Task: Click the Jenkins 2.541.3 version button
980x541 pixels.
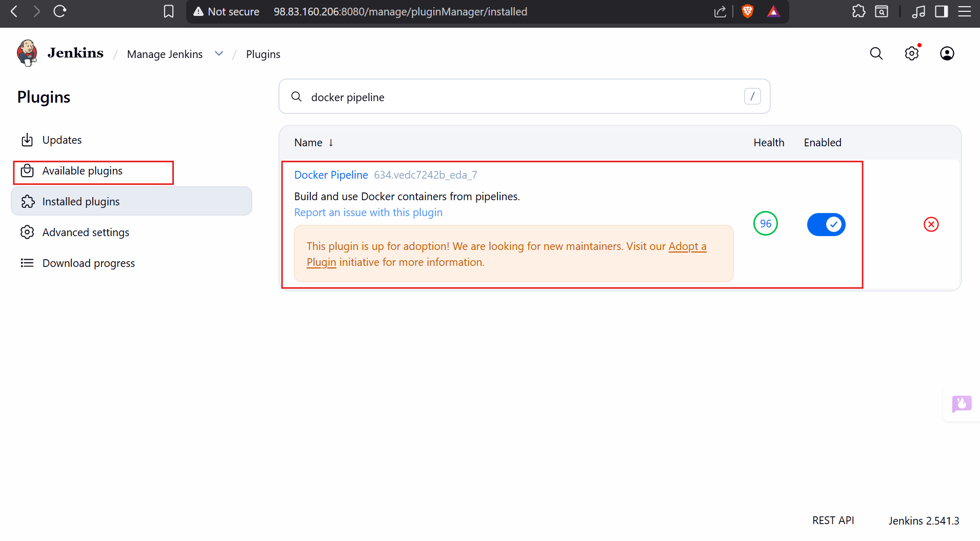Action: click(x=924, y=520)
